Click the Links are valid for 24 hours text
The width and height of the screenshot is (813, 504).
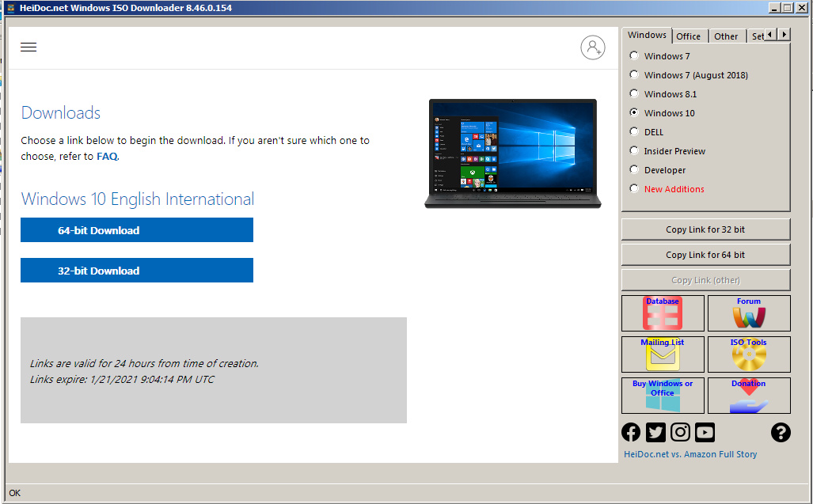[x=144, y=364]
